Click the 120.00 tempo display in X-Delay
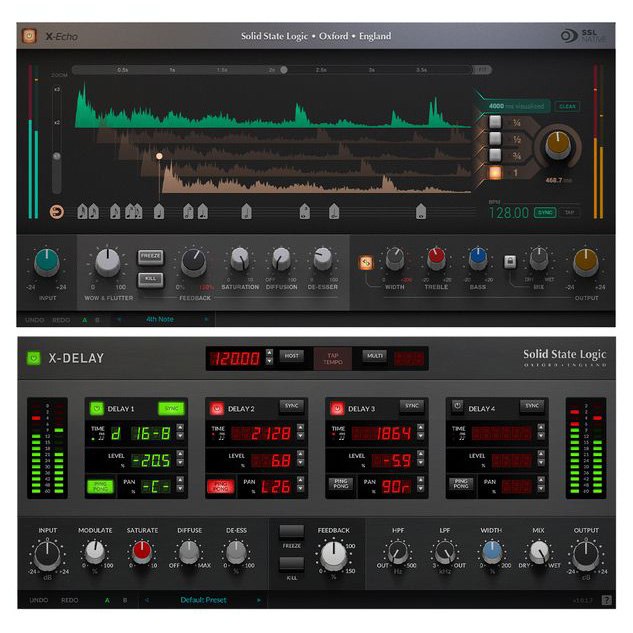The height and width of the screenshot is (633, 633). click(236, 358)
